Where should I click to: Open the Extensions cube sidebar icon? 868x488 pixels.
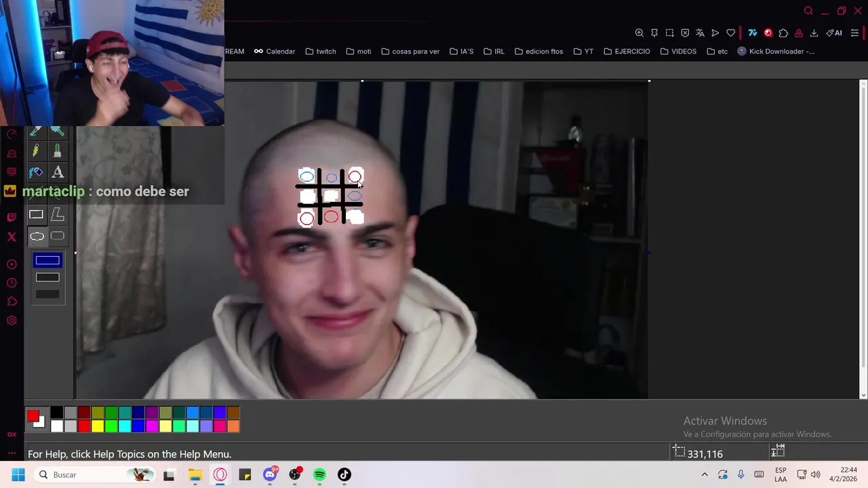tap(12, 302)
